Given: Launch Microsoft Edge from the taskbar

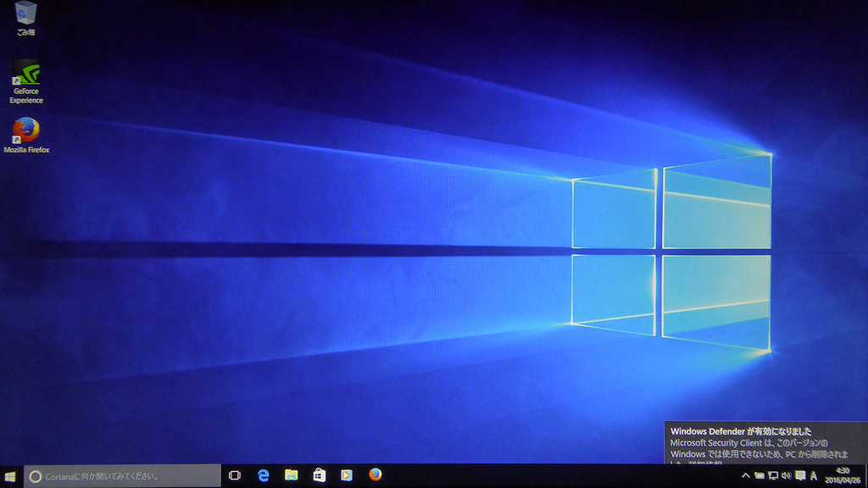Looking at the screenshot, I should tap(262, 475).
